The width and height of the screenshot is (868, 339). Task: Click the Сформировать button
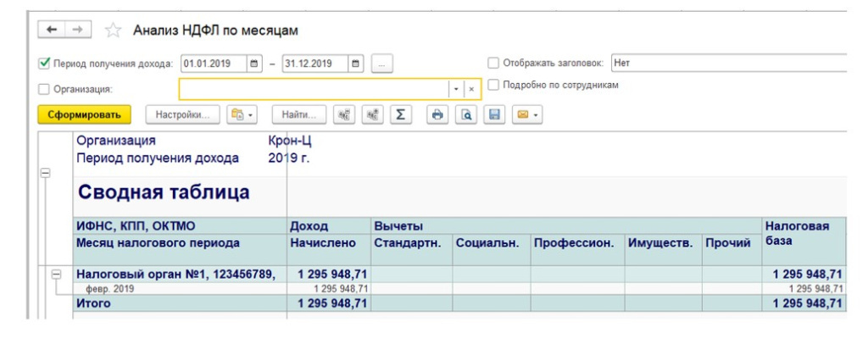84,114
